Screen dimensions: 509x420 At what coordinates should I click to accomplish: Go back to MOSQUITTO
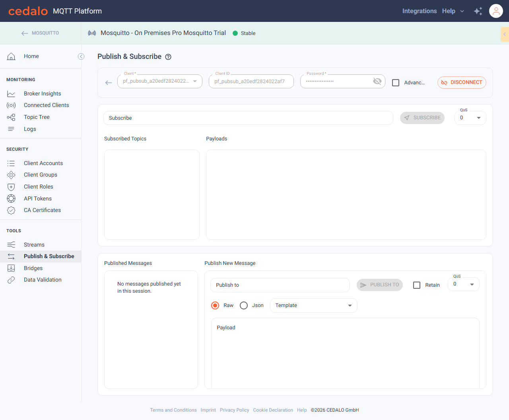point(40,33)
